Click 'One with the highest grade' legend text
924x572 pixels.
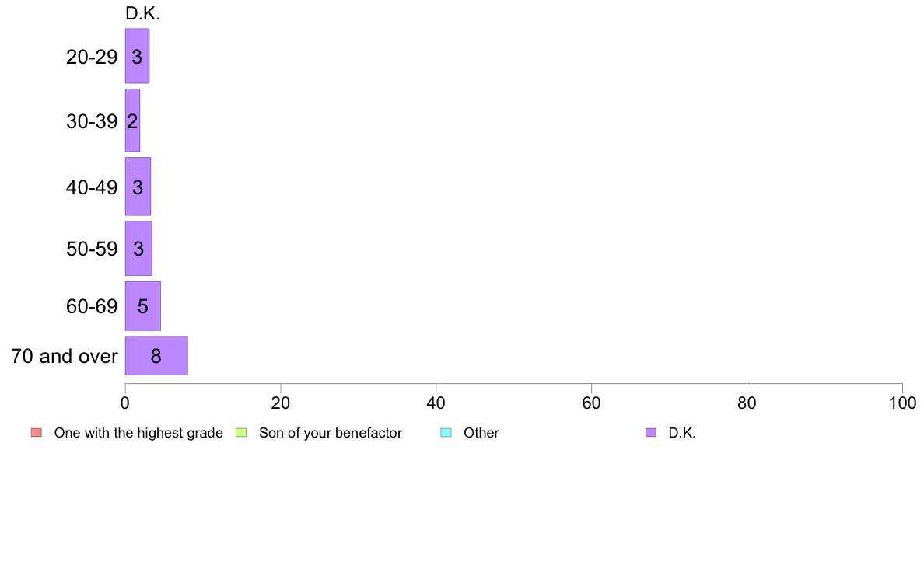138,433
